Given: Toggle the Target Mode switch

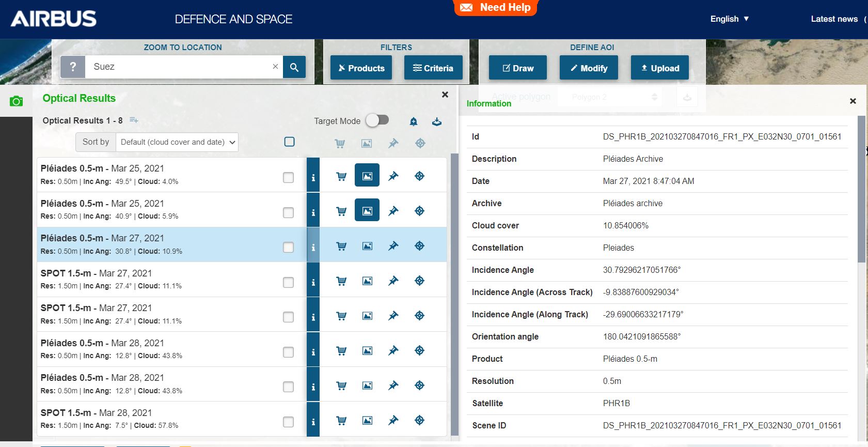Looking at the screenshot, I should [377, 120].
